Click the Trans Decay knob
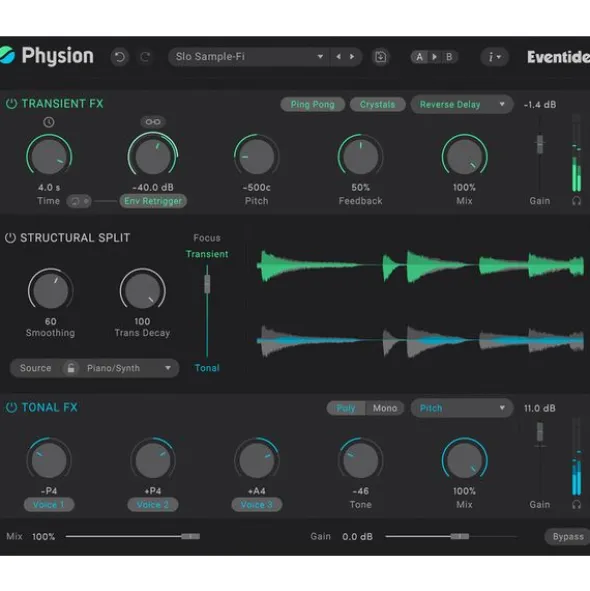The width and height of the screenshot is (590, 591). (x=143, y=291)
